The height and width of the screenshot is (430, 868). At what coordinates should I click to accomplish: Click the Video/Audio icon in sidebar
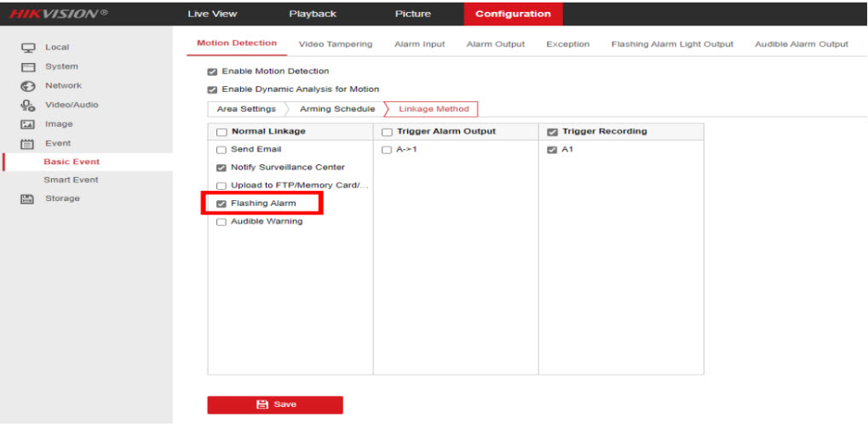tap(28, 106)
